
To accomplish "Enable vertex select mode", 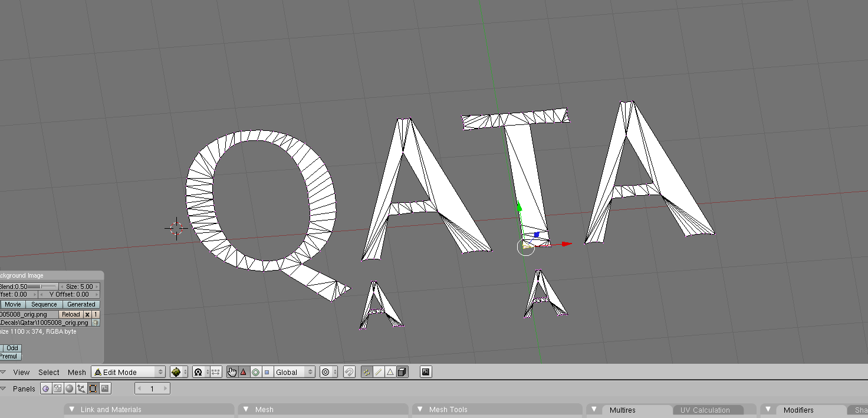I will tap(367, 372).
